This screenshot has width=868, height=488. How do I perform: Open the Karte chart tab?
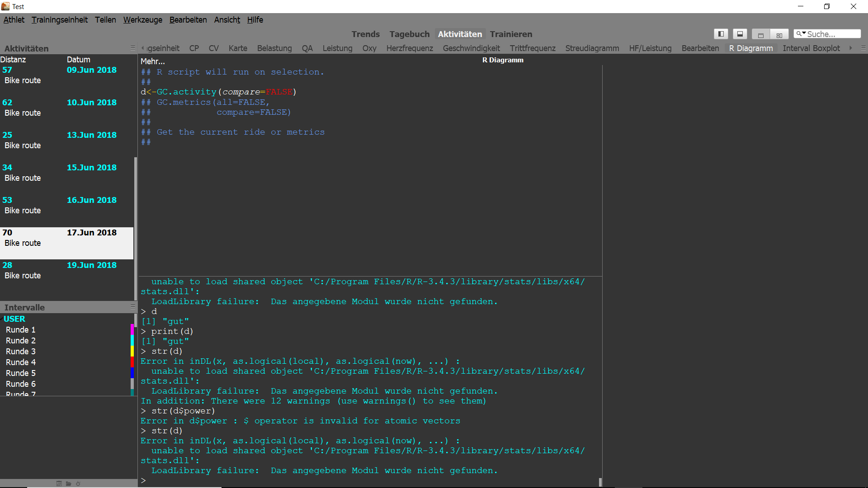238,48
